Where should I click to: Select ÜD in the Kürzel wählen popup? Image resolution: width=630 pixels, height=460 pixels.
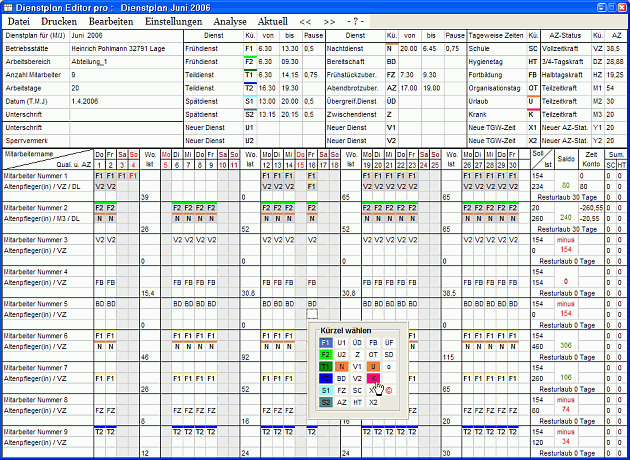click(x=357, y=343)
